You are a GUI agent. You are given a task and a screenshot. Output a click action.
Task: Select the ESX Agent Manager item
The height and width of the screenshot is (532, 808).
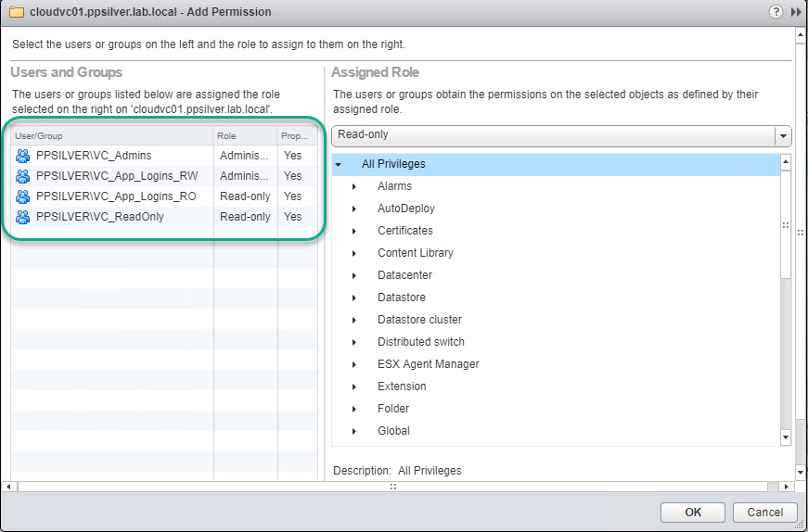428,364
